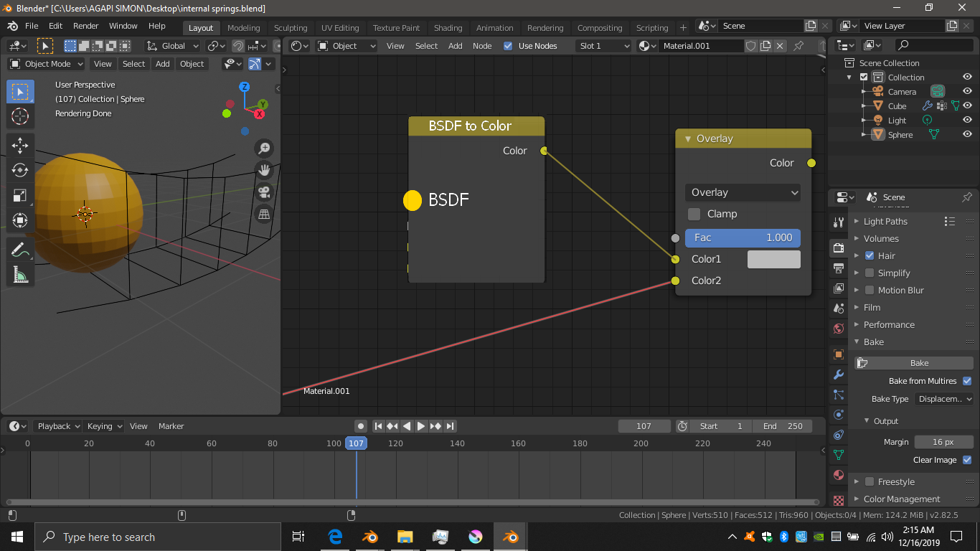The height and width of the screenshot is (551, 980).
Task: Click the play animation button
Action: 421,426
